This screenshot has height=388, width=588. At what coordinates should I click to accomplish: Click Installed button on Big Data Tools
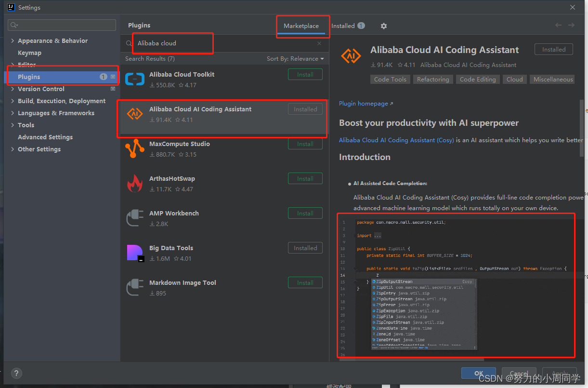pyautogui.click(x=305, y=248)
